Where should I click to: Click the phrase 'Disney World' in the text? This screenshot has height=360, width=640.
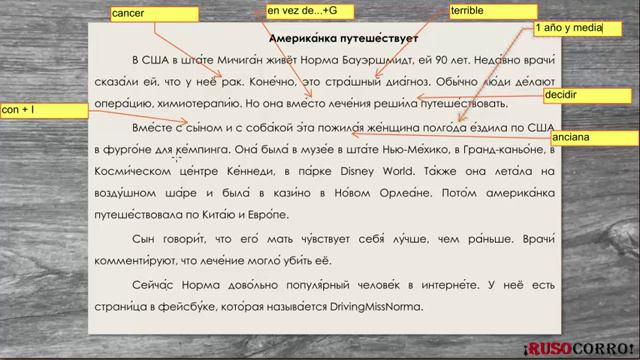click(x=377, y=171)
